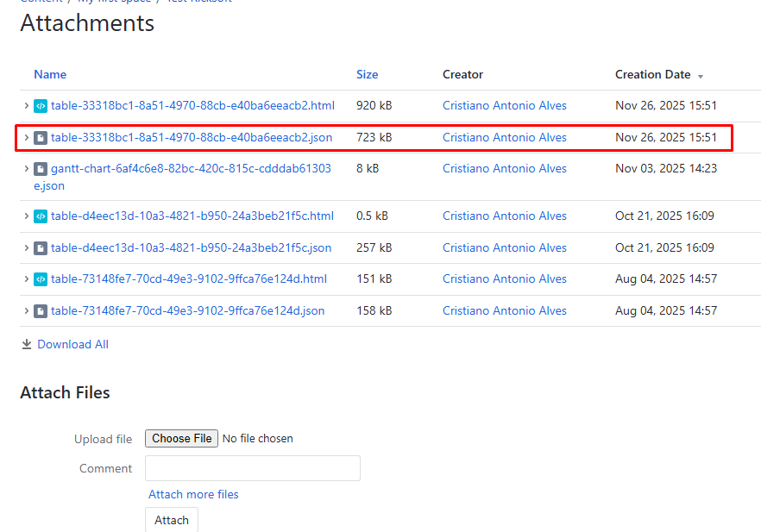Image resolution: width=761 pixels, height=532 pixels.
Task: Sort attachments by Creation Date arrow
Action: click(701, 76)
